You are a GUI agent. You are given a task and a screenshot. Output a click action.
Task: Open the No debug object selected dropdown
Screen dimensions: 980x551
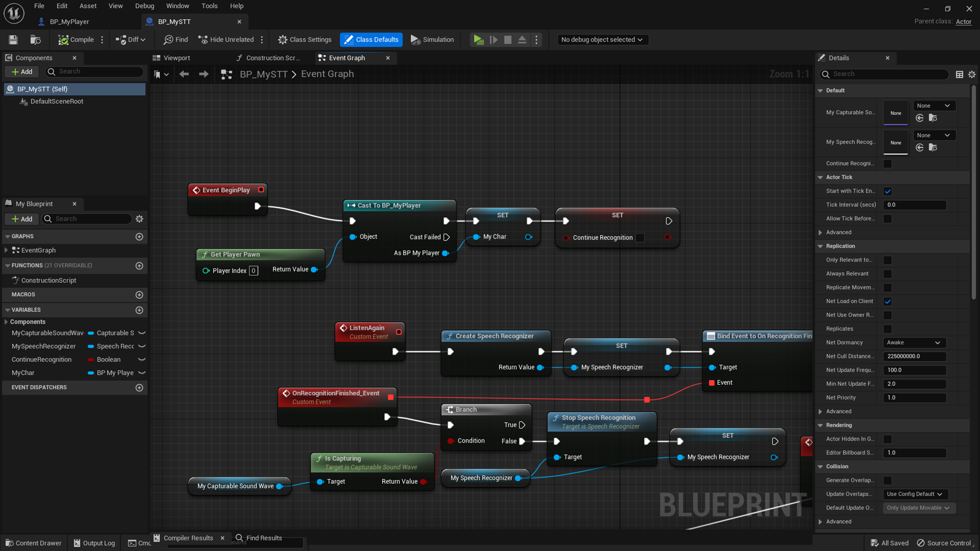click(x=603, y=40)
